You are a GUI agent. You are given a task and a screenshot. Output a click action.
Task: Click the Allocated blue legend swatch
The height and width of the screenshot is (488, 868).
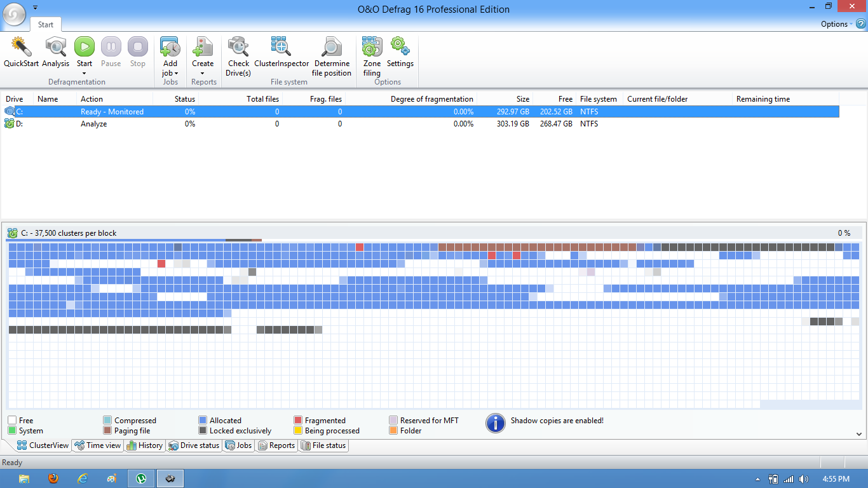[x=203, y=421]
